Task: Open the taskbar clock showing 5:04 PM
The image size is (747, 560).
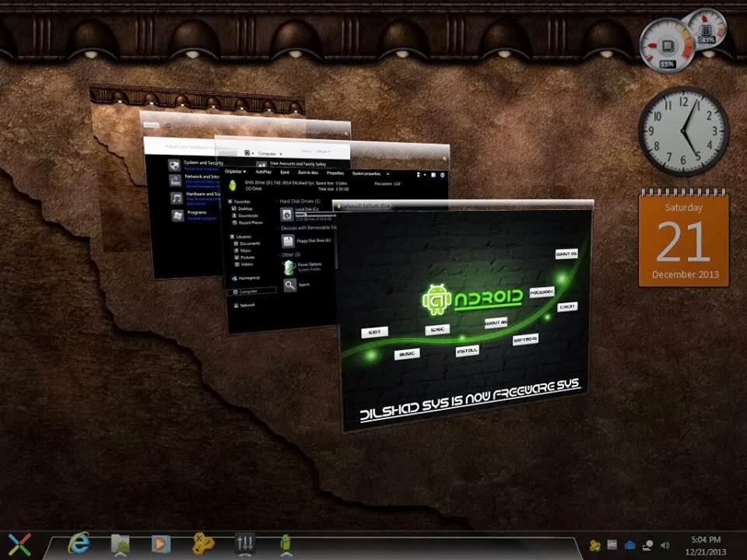Action: [x=706, y=546]
